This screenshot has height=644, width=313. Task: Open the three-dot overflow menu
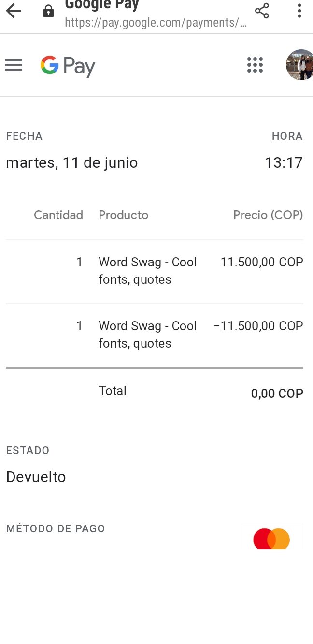299,11
